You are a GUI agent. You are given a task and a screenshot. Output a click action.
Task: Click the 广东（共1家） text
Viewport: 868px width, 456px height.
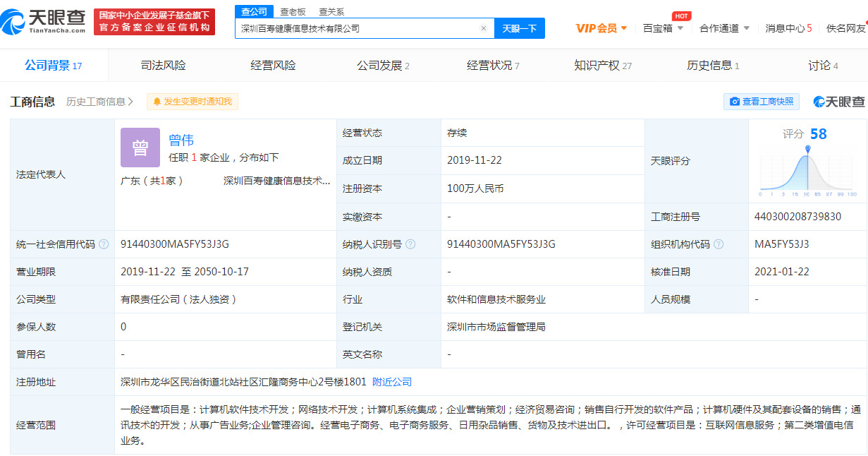152,181
